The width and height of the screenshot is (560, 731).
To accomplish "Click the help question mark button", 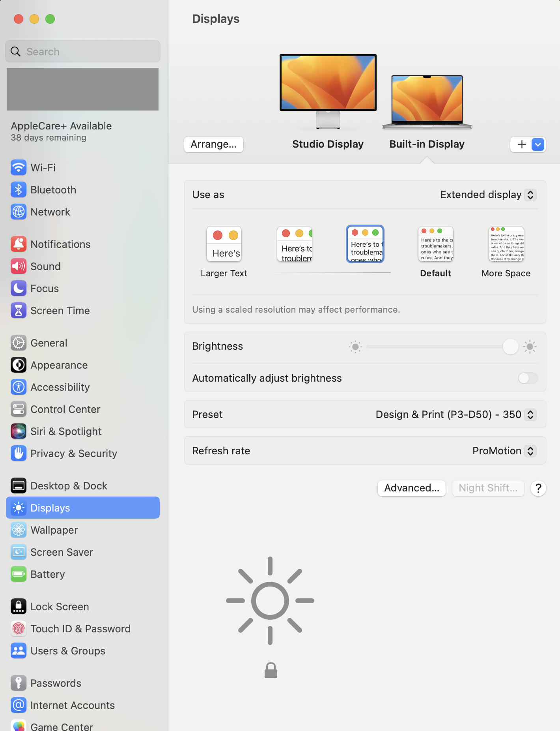I will [538, 488].
